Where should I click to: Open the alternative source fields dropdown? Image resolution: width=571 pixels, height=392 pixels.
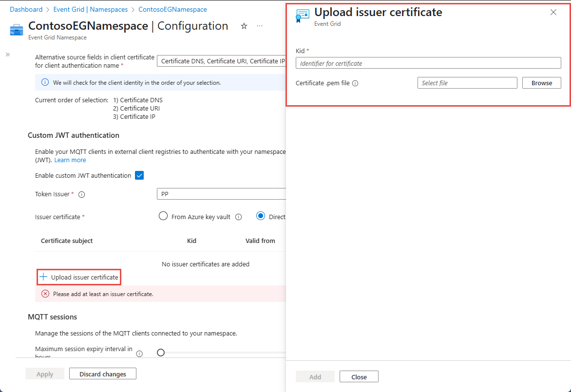pyautogui.click(x=222, y=61)
